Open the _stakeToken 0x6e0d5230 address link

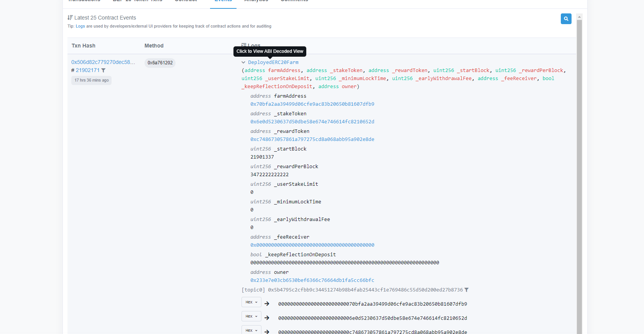click(x=312, y=122)
